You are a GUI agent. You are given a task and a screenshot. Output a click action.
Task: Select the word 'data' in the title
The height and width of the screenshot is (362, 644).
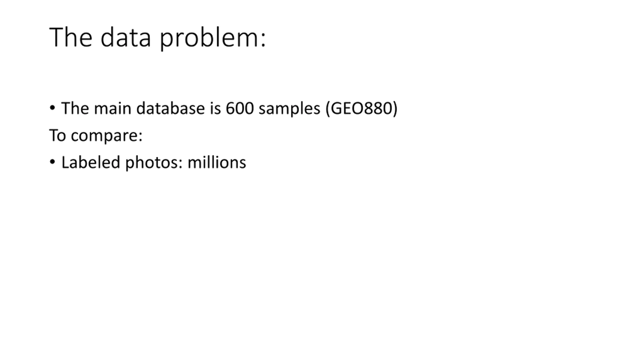tap(126, 38)
